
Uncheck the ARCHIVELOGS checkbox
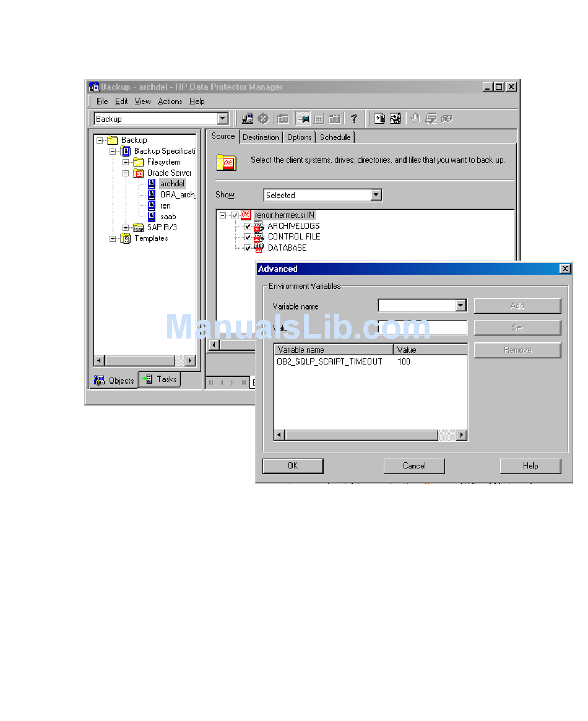point(248,227)
